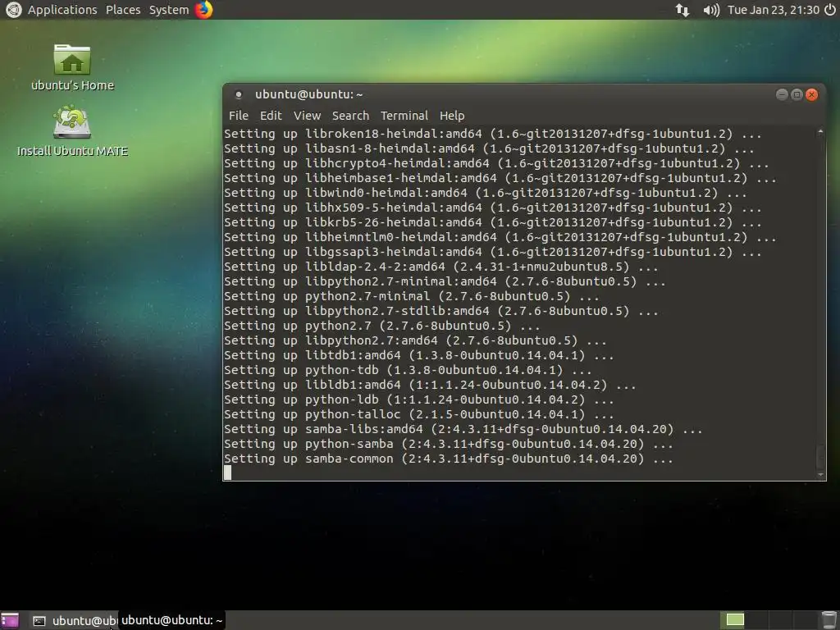Click the terminal cursor block on last line
840x630 pixels.
[x=228, y=472]
